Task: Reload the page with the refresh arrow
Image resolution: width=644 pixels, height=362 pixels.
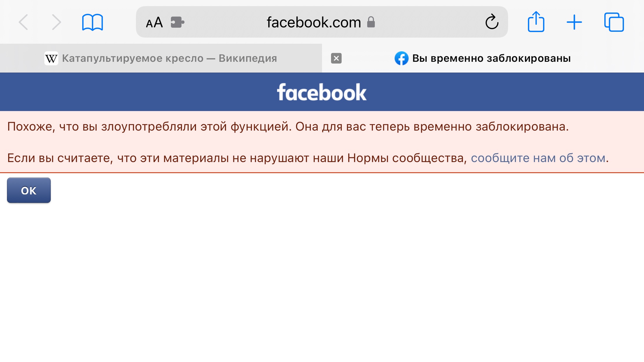Action: point(492,22)
